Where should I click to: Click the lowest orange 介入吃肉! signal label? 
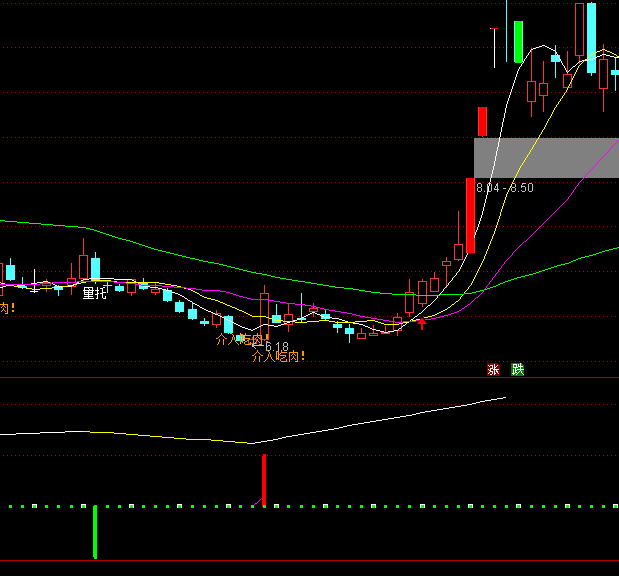(x=278, y=355)
